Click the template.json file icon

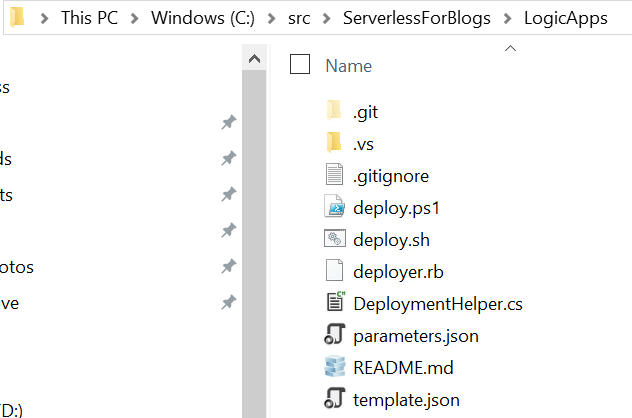335,399
